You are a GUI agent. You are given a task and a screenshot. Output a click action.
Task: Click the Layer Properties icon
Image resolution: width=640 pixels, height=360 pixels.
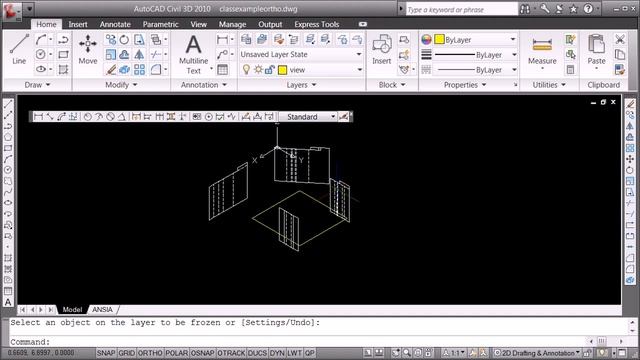click(x=246, y=39)
